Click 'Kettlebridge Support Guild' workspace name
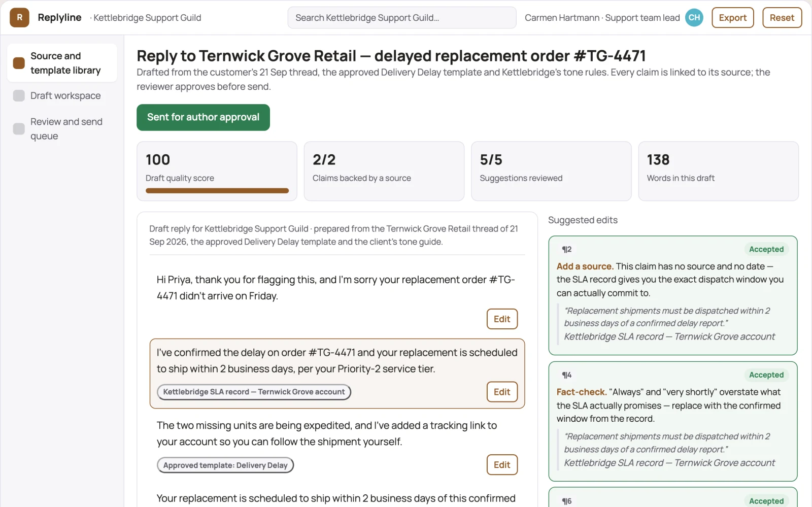The width and height of the screenshot is (812, 507). click(x=147, y=18)
